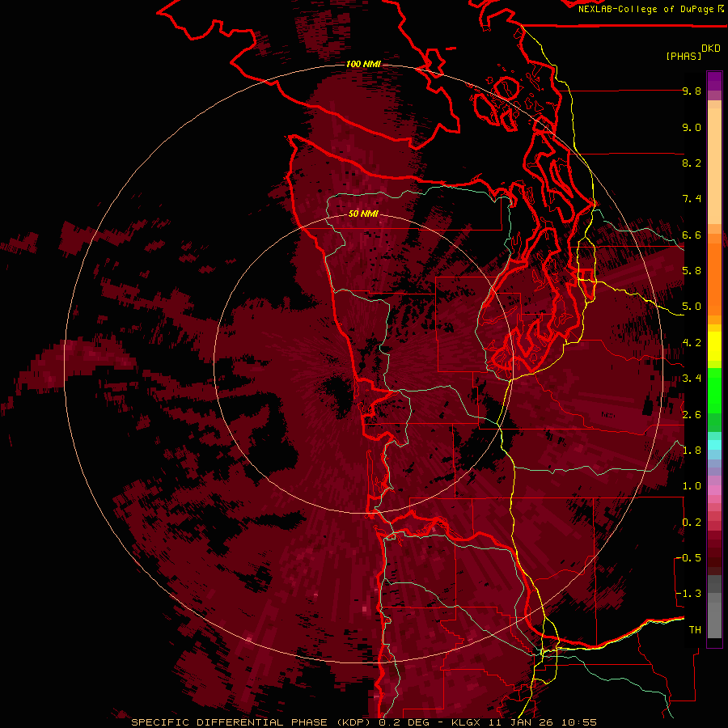Click the -0.5 scale value
728x728 pixels.
(688, 558)
